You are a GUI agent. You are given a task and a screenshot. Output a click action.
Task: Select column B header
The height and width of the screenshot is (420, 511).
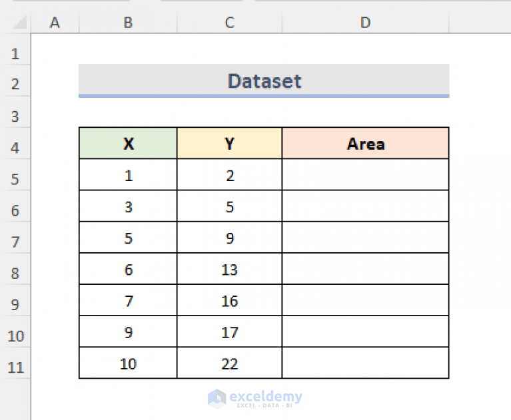tap(128, 22)
